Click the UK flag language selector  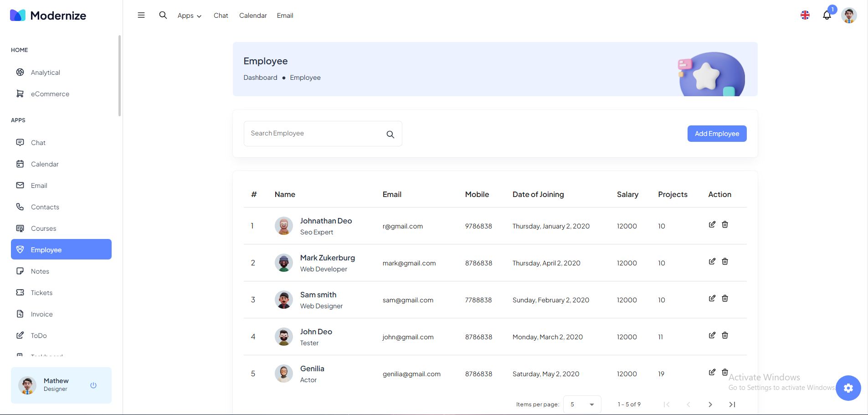click(x=805, y=15)
